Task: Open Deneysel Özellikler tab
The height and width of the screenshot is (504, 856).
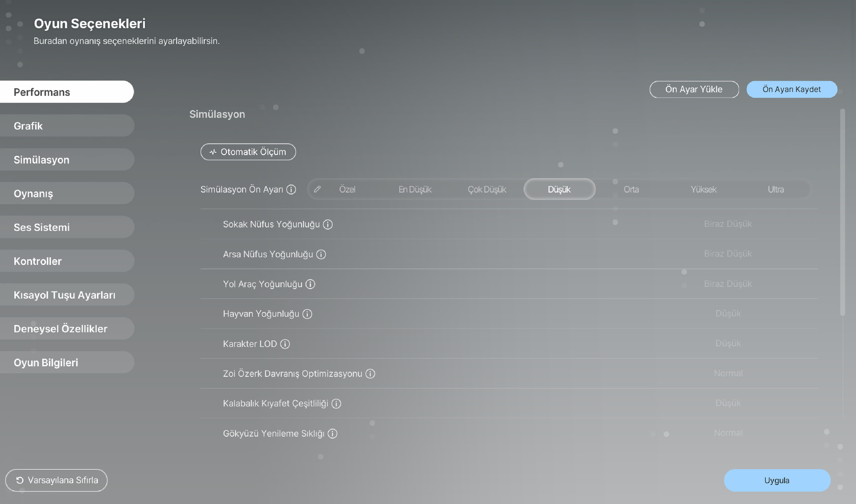Action: tap(67, 329)
